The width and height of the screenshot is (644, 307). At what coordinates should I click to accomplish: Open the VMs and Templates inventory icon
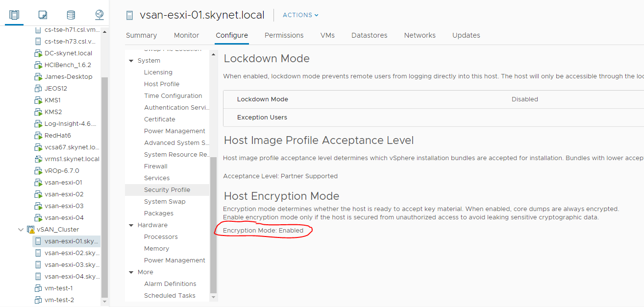click(x=42, y=15)
